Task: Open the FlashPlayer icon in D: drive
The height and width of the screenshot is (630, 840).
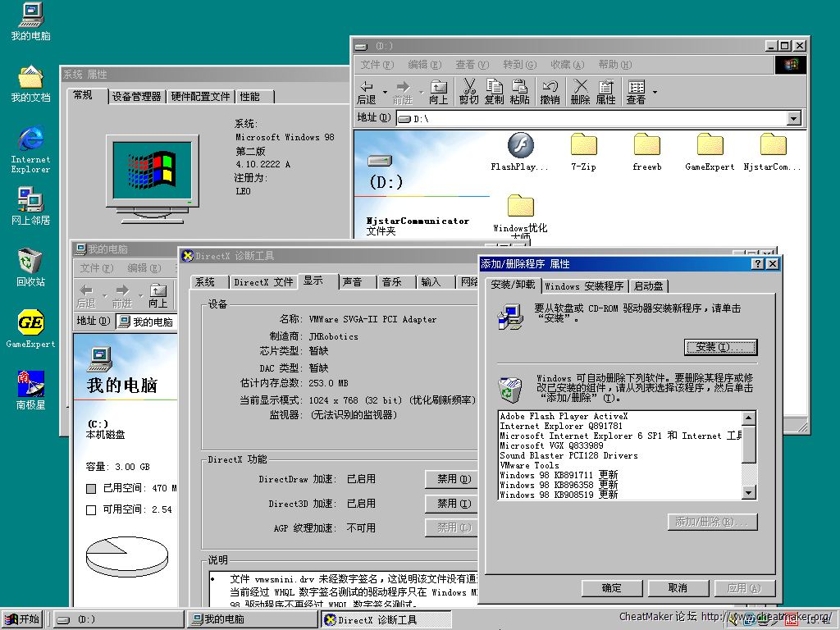Action: tap(519, 152)
